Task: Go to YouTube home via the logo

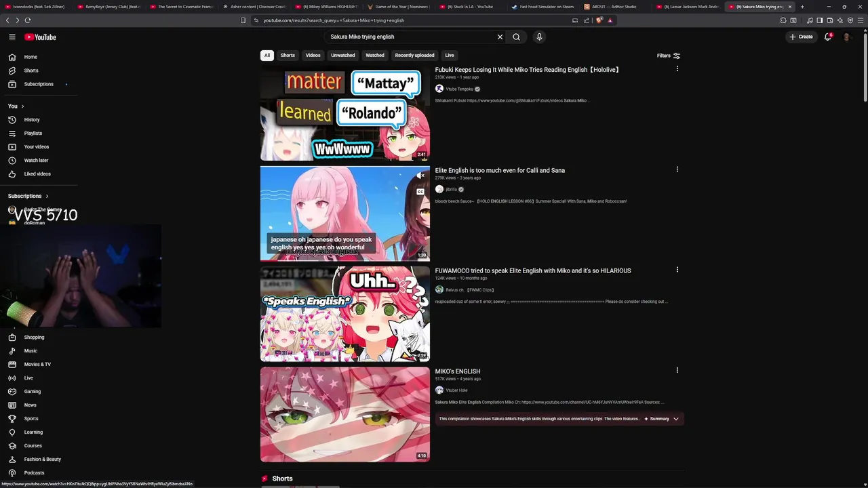Action: click(41, 37)
